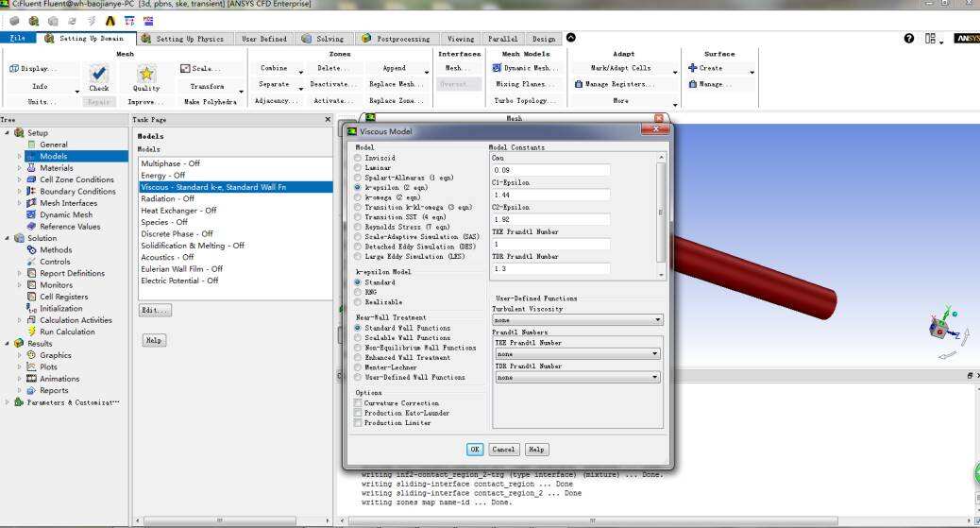Switch to the Viewing tab
Viewport: 980px width, 528px height.
(461, 39)
